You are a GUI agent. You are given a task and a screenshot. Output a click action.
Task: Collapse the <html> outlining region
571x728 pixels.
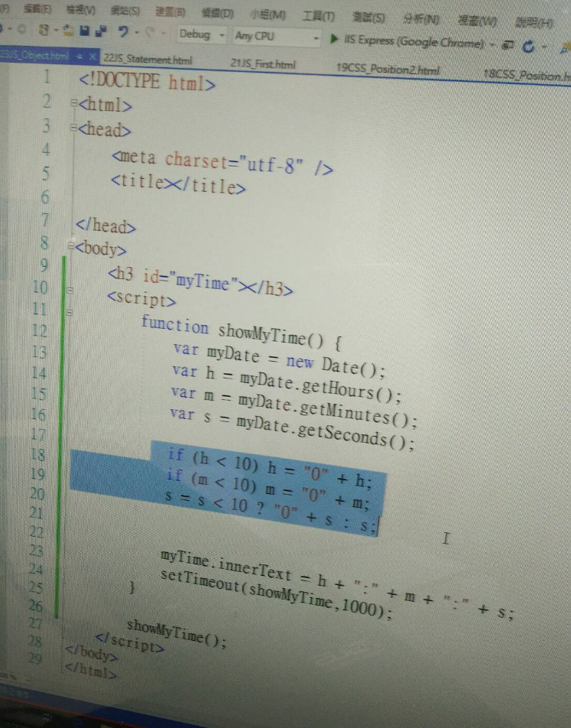(x=73, y=102)
